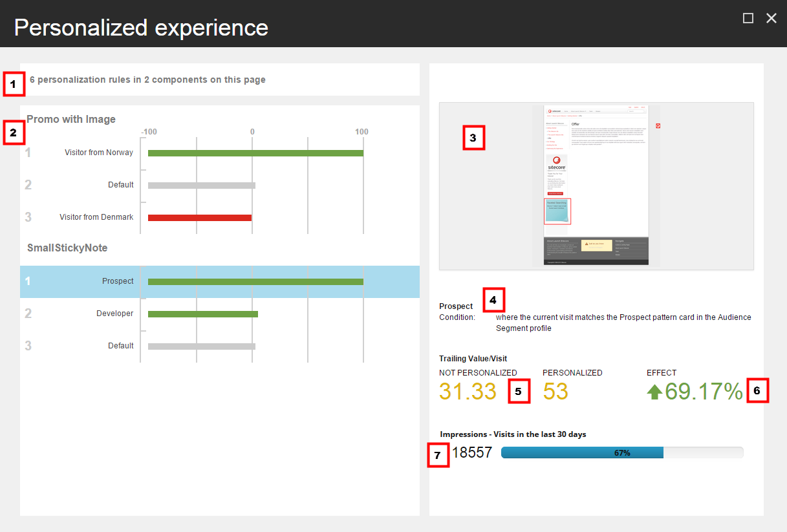Click the 100 axis label
This screenshot has width=787, height=532.
pos(361,132)
